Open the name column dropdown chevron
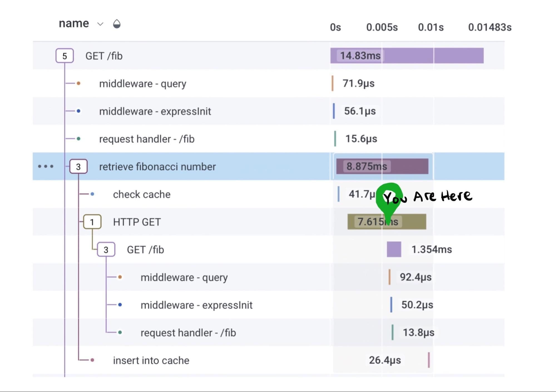This screenshot has height=392, width=556. [100, 24]
